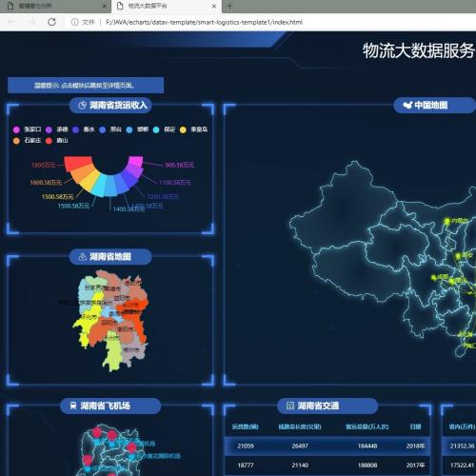Toggle the 唐山 red legend item
476x476 pixels.
57,140
